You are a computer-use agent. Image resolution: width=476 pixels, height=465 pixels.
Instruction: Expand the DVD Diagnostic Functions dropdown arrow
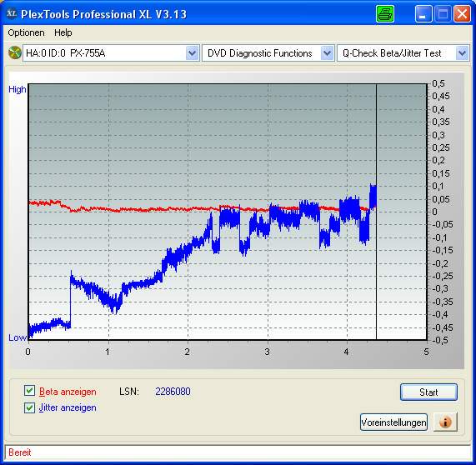tap(327, 53)
